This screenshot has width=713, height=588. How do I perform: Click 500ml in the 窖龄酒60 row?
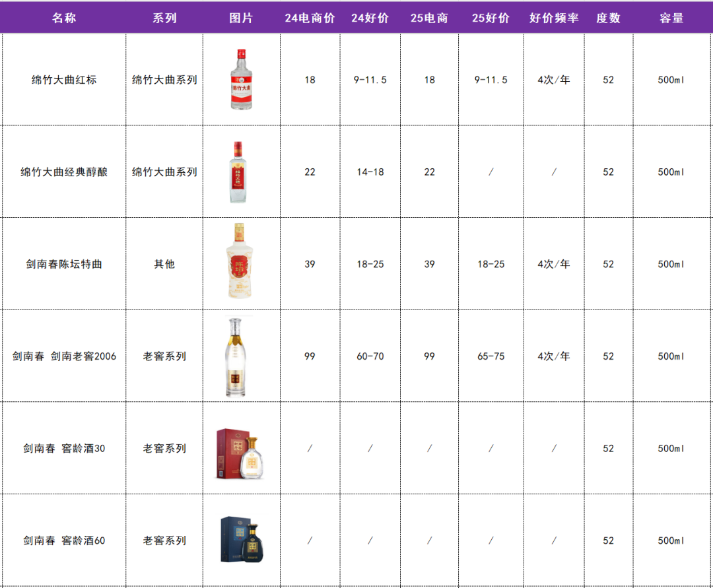tap(671, 540)
